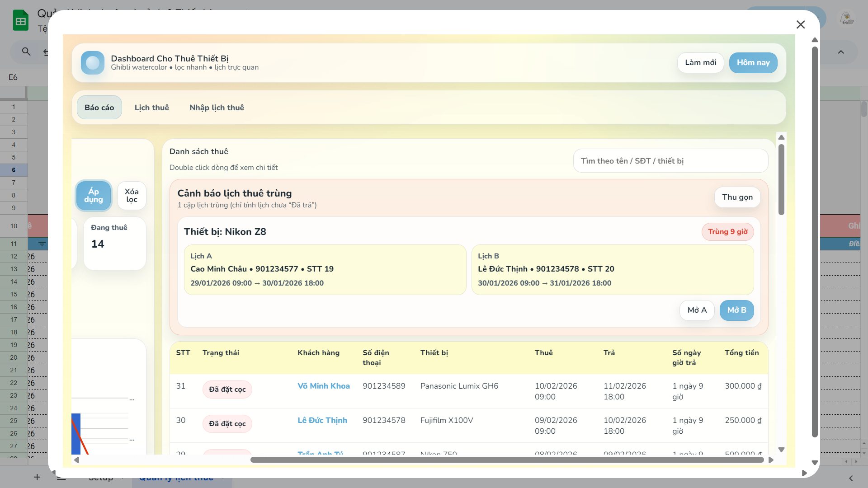The width and height of the screenshot is (868, 488).
Task: Collapse warning with Thu gọn button
Action: 737,197
